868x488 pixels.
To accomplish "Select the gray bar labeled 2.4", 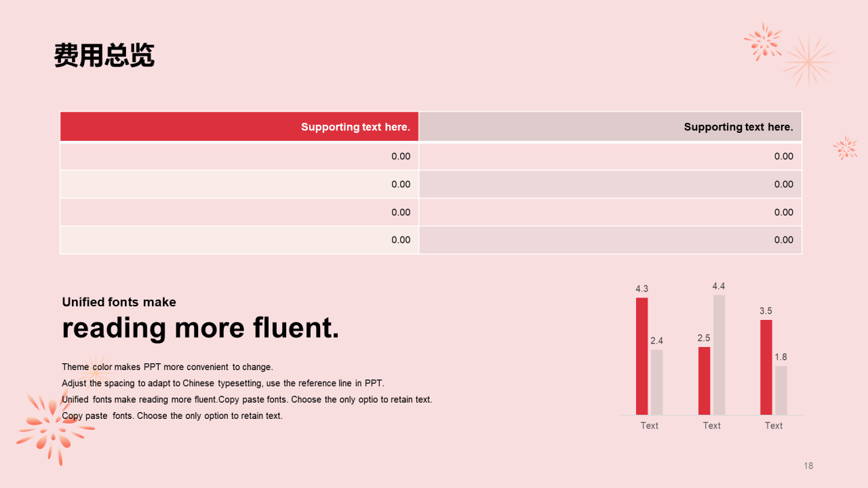I will pos(656,382).
